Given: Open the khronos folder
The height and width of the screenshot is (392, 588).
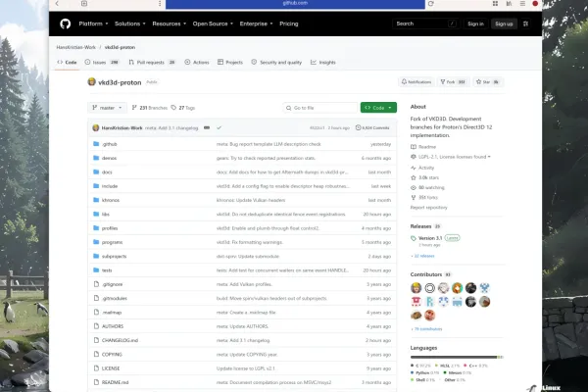Looking at the screenshot, I should click(x=111, y=200).
